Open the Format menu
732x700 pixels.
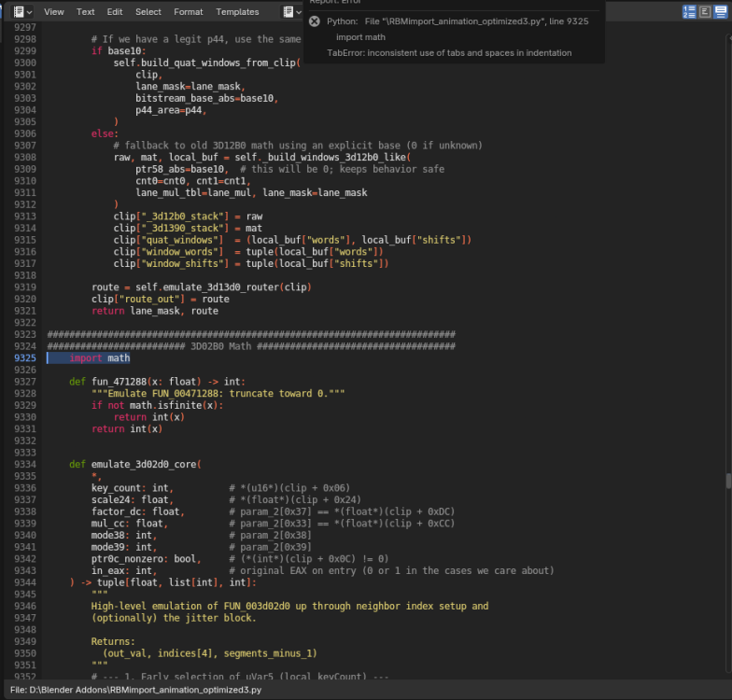pyautogui.click(x=189, y=11)
